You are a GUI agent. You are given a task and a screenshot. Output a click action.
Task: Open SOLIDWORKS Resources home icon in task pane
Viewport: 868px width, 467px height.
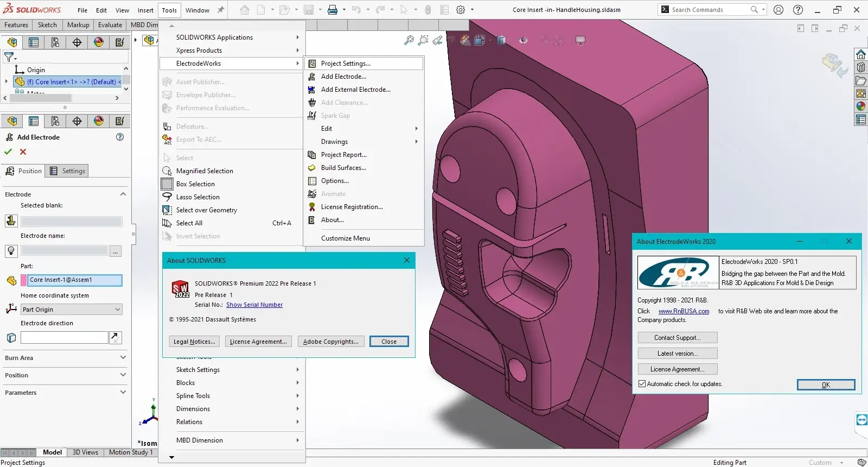861,54
